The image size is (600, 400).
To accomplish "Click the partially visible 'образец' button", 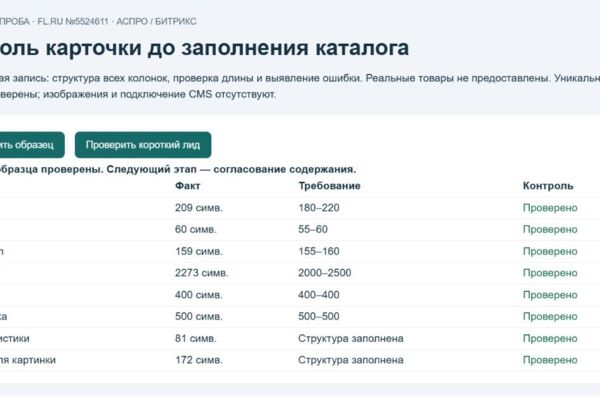I will coord(32,145).
